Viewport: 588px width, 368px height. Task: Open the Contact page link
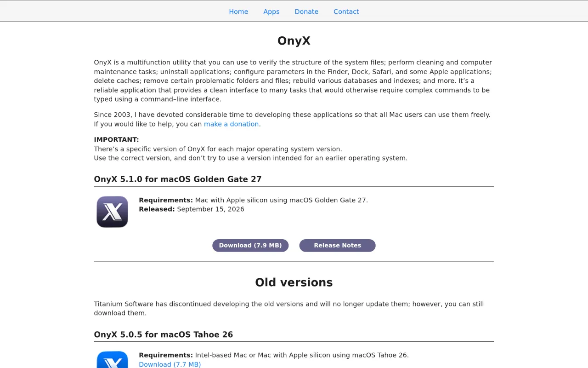tap(346, 11)
